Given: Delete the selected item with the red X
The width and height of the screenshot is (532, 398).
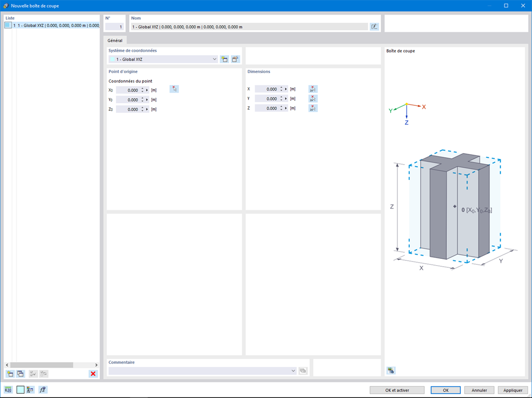Looking at the screenshot, I should coord(93,374).
